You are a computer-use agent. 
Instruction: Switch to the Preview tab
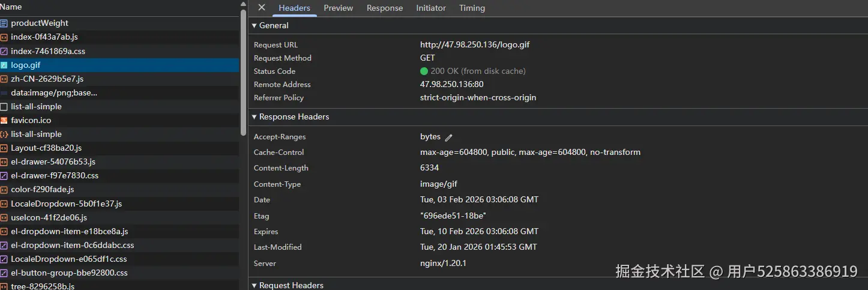pos(339,8)
